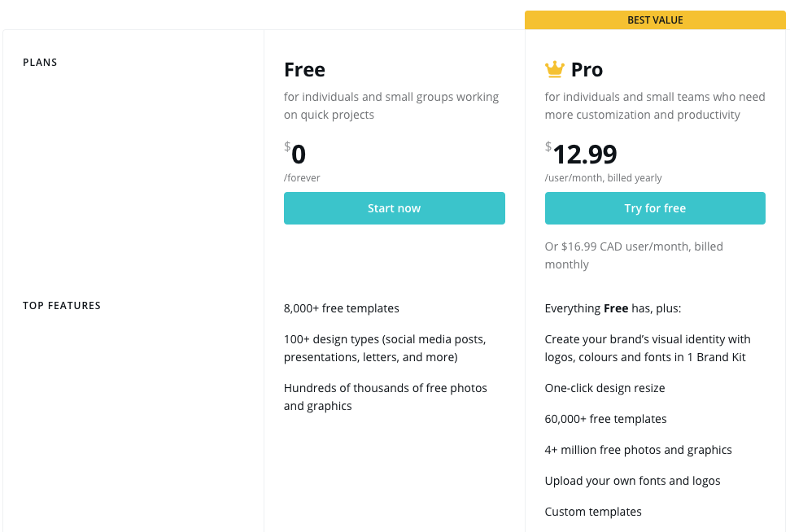Screen dimensions: 790x532
Task: Select the BEST VALUE yellow banner
Action: pyautogui.click(x=655, y=20)
